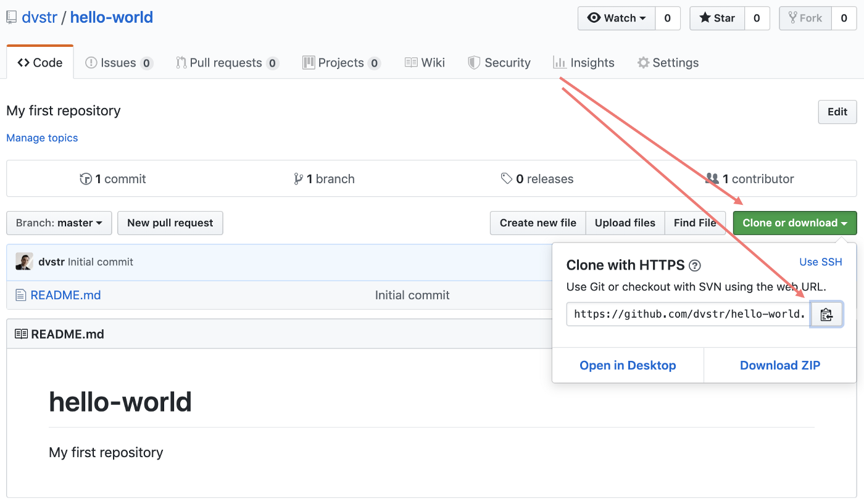Switch to Use SSH link
This screenshot has height=504, width=864.
pyautogui.click(x=821, y=262)
